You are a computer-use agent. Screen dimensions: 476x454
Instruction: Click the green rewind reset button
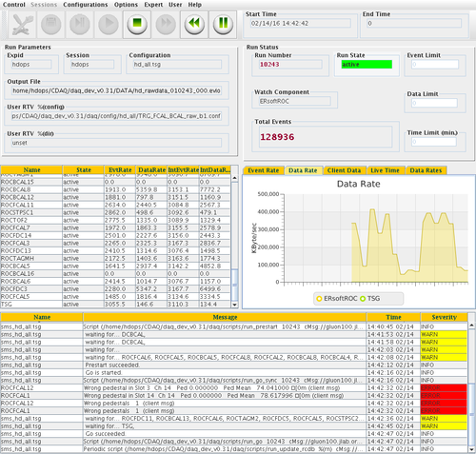pos(194,24)
